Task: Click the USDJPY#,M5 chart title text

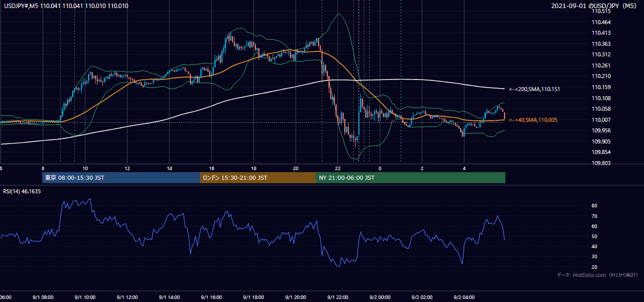Action: coord(65,6)
